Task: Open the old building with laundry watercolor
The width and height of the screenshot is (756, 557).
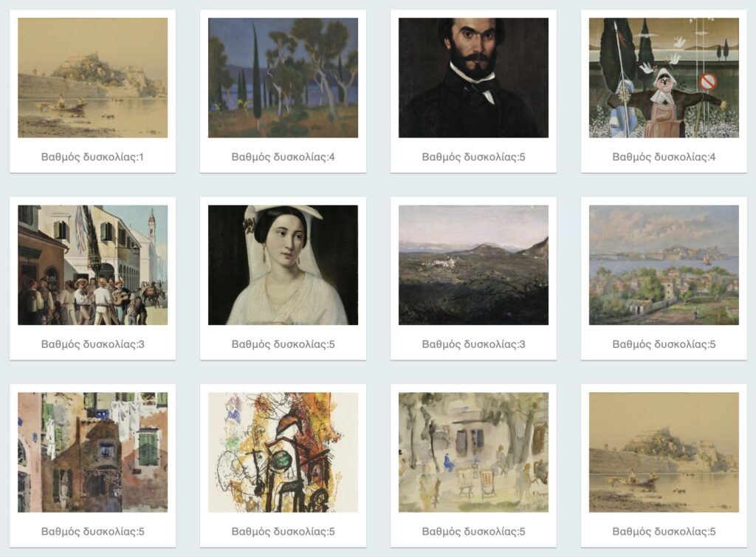Action: [x=92, y=452]
